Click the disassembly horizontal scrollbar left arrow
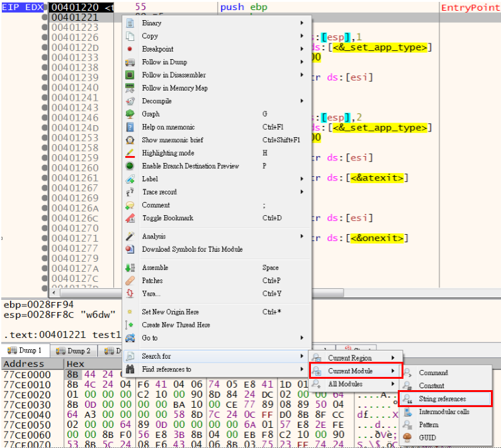Viewport: 501px width, 448px height. click(x=53, y=293)
